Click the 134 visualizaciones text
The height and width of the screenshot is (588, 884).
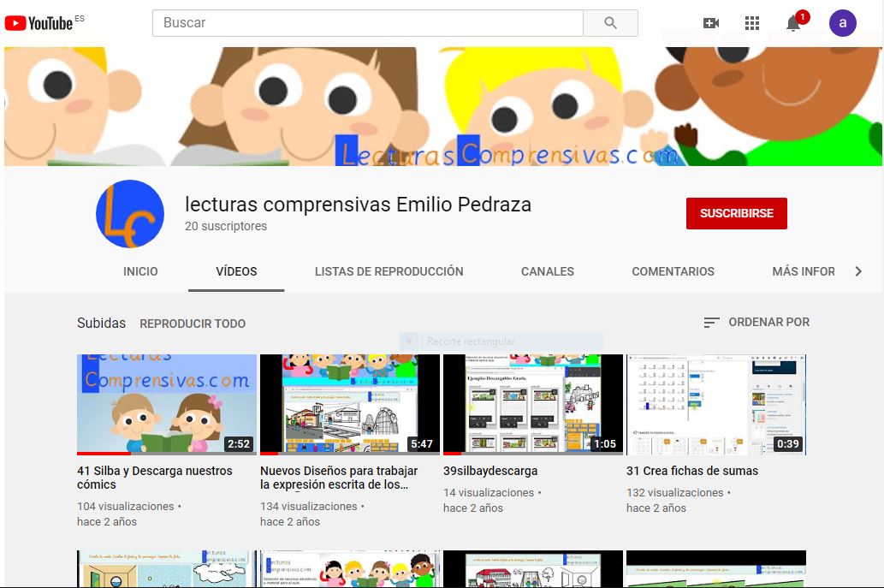pyautogui.click(x=309, y=506)
